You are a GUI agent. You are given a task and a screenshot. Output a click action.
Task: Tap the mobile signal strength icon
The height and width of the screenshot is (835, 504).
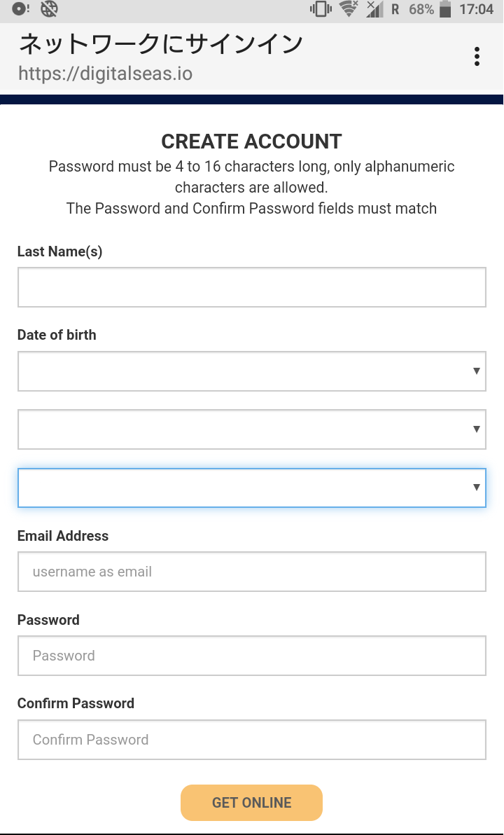coord(374,9)
